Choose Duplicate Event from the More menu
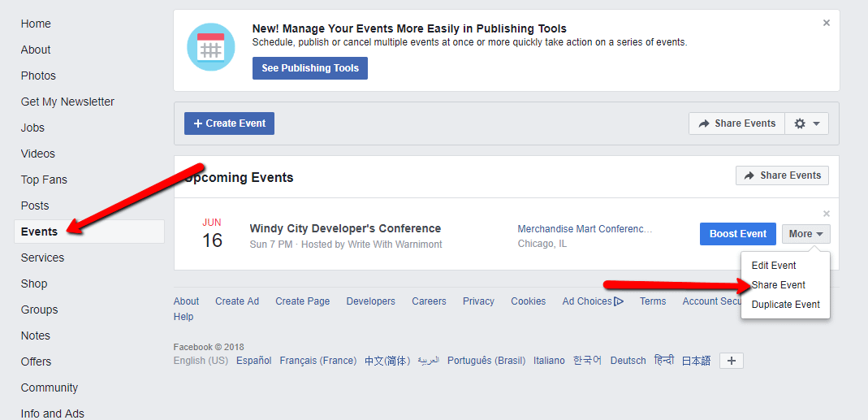This screenshot has height=420, width=868. point(785,305)
